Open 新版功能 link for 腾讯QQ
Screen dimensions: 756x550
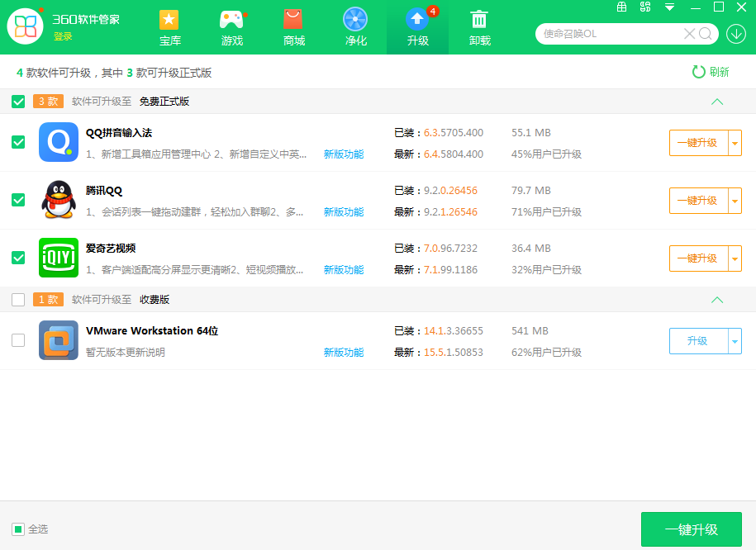344,212
